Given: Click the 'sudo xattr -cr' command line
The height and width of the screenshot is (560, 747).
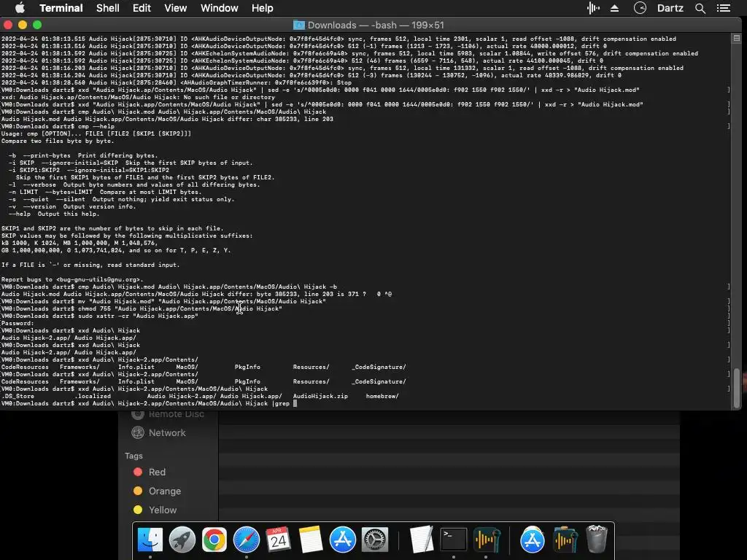Looking at the screenshot, I should 99,316.
